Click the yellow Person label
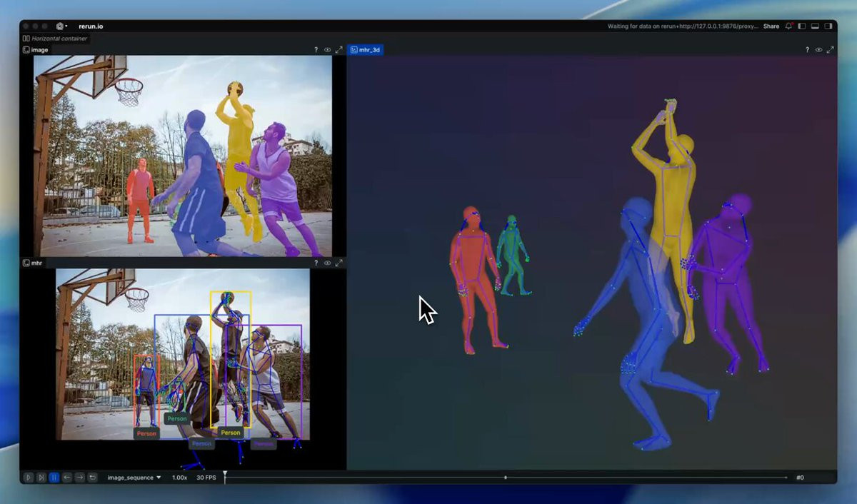The width and height of the screenshot is (857, 504). (x=230, y=433)
